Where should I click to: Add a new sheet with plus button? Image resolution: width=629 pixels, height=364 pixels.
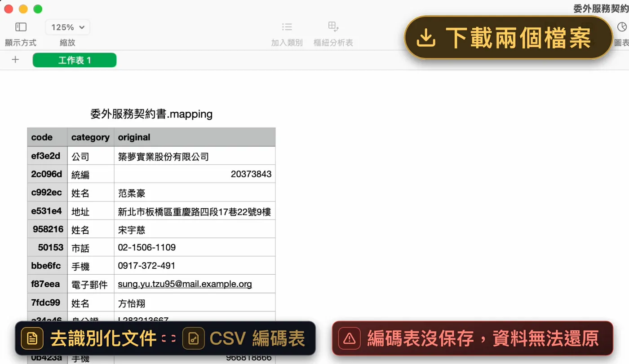coord(15,60)
